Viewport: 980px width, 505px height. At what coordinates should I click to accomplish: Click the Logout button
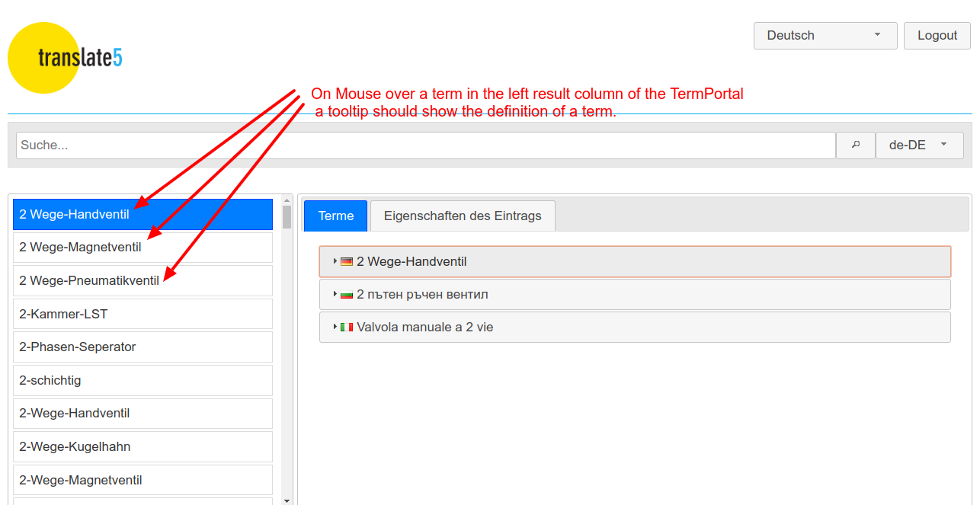click(x=937, y=36)
